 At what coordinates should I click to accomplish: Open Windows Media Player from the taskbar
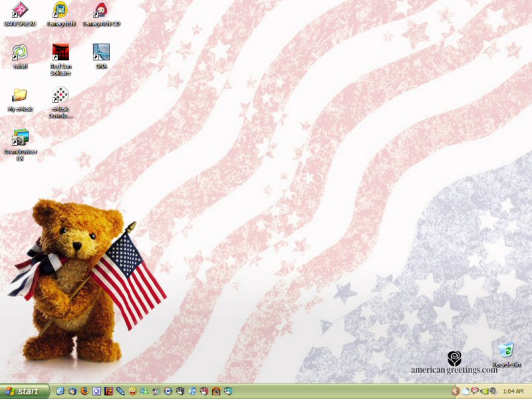pyautogui.click(x=168, y=391)
